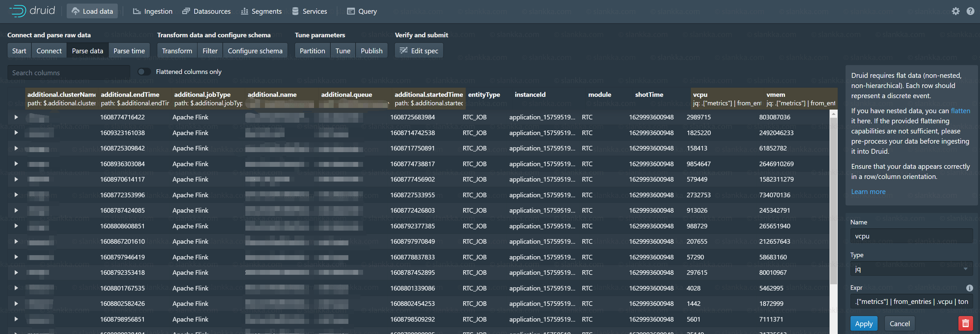Open Load data view

pyautogui.click(x=92, y=11)
